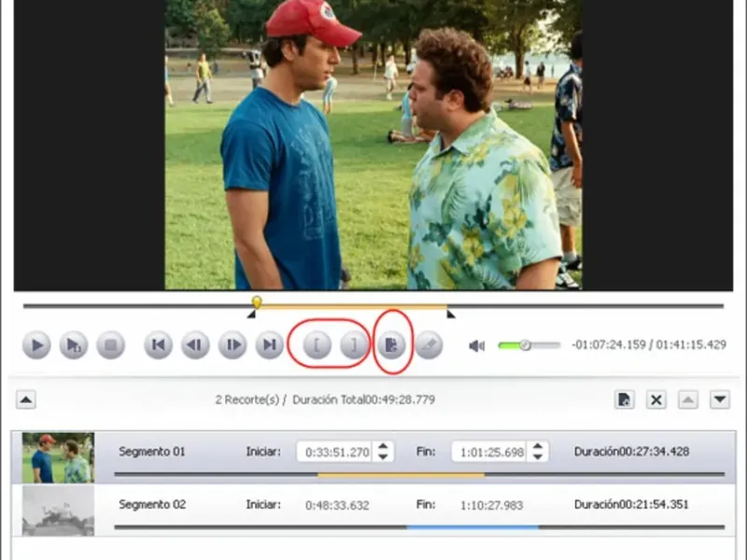The image size is (747, 560).
Task: Increase the Iniciar time of Segmento 01
Action: click(383, 447)
